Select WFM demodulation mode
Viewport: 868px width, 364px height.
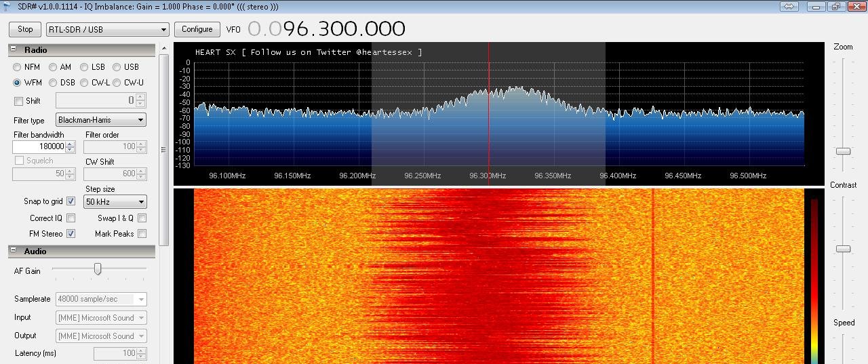coord(17,83)
